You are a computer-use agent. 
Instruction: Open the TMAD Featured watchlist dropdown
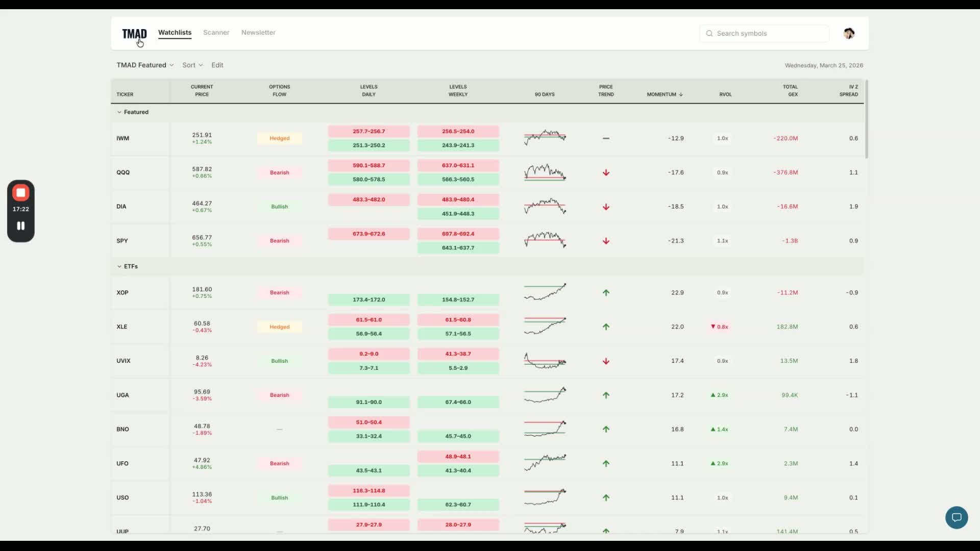145,65
